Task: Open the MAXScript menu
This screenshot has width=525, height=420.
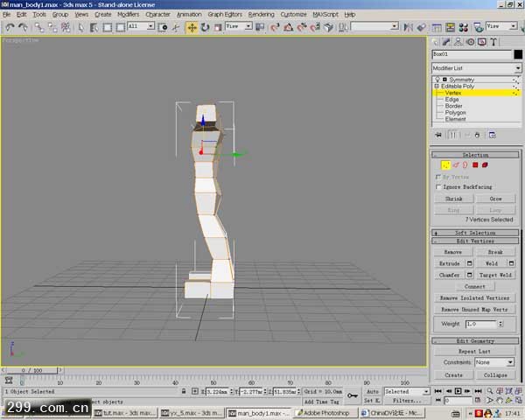Action: coord(325,14)
